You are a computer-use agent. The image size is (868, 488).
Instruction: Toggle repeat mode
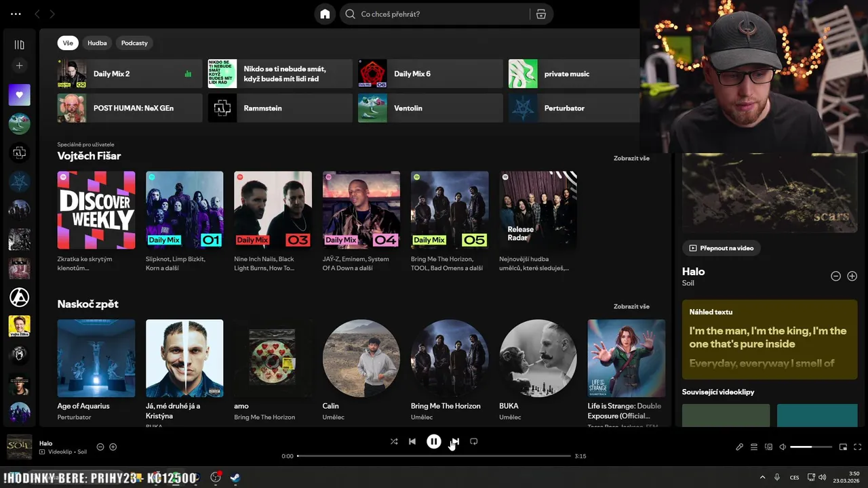click(x=474, y=441)
